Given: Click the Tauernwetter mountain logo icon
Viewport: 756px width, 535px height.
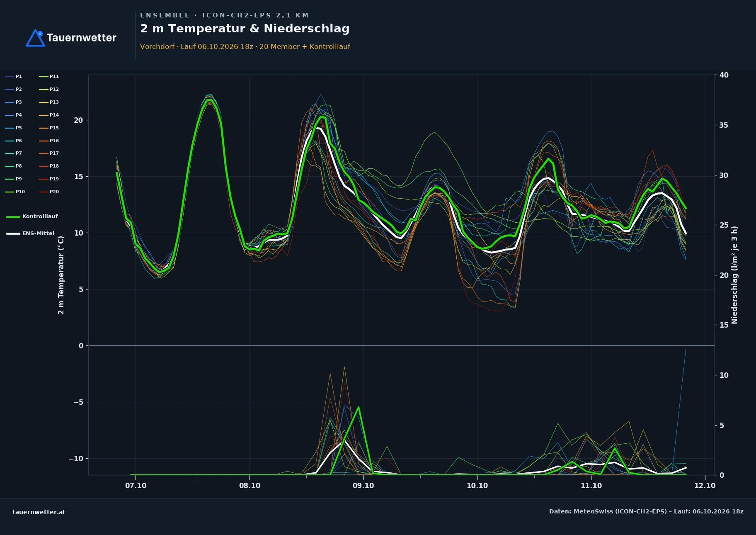Looking at the screenshot, I should tap(35, 38).
